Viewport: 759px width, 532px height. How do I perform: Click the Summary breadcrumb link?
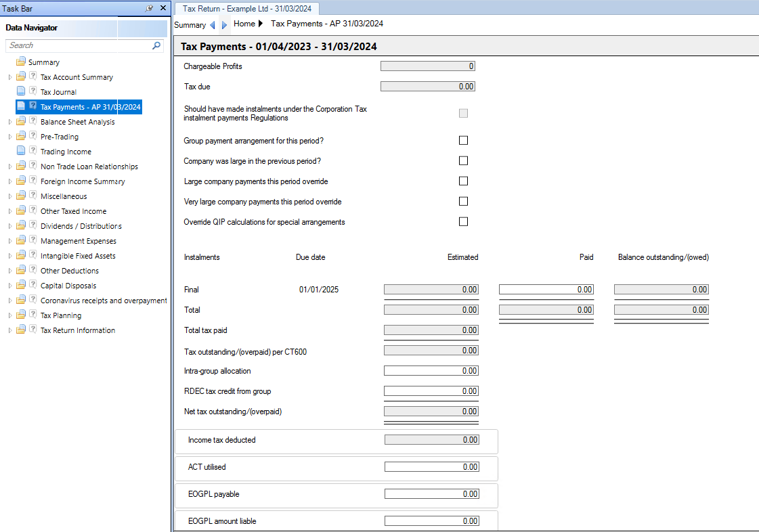point(190,24)
